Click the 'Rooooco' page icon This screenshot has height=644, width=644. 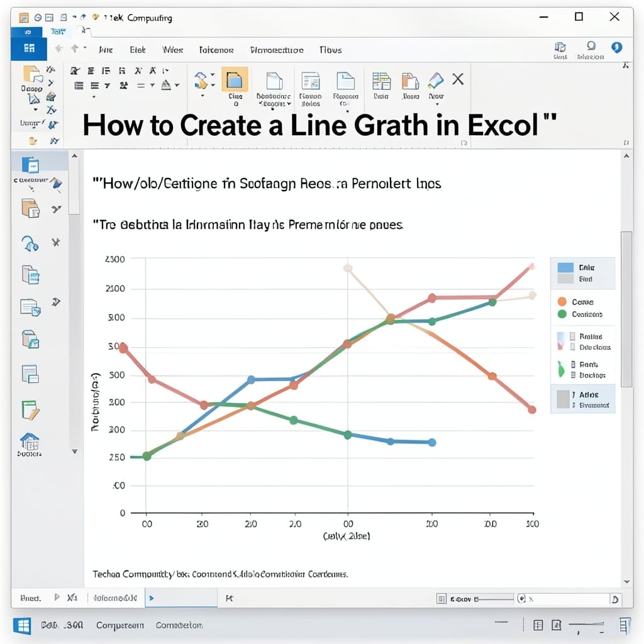coord(346,80)
